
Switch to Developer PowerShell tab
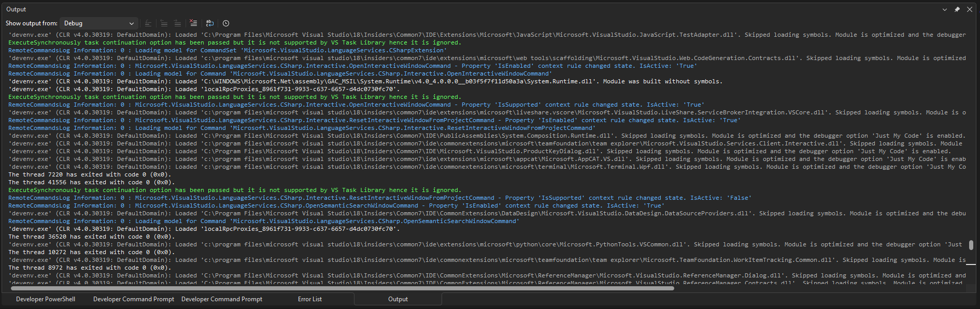pyautogui.click(x=46, y=299)
